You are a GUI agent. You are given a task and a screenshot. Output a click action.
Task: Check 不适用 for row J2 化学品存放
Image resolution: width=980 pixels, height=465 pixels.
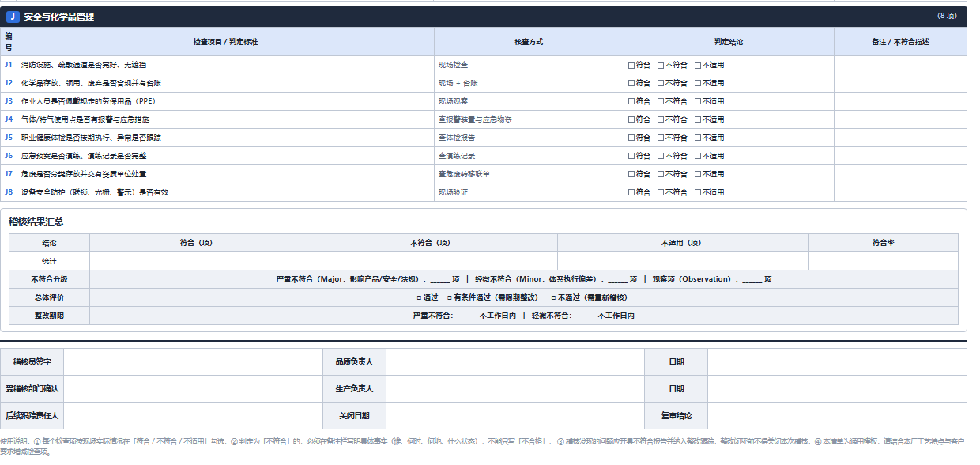(698, 83)
